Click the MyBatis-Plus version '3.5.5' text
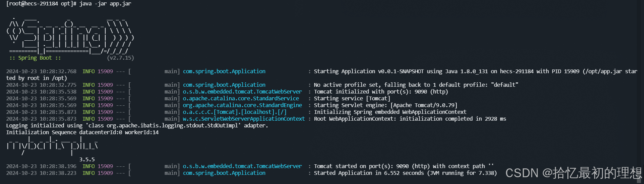This screenshot has width=644, height=184. (x=87, y=160)
